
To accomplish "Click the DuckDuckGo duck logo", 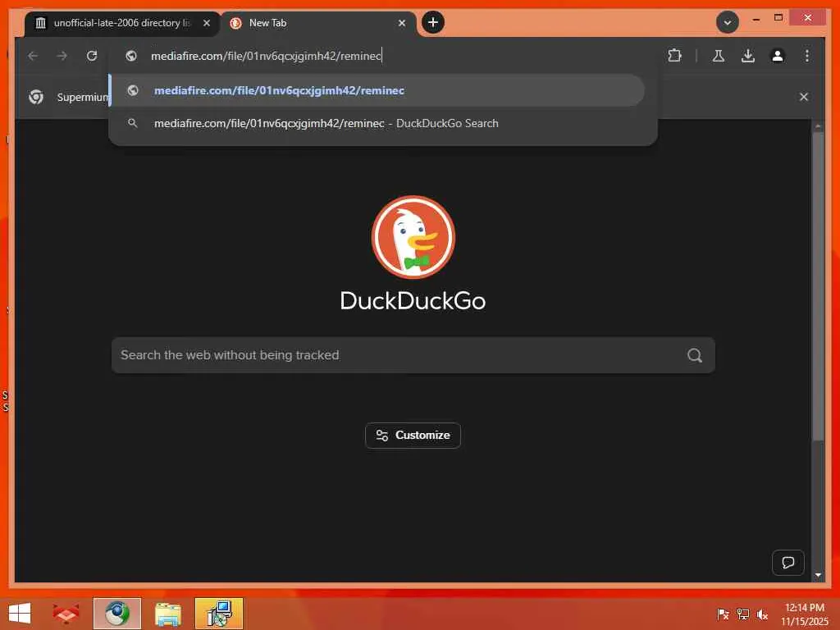I will tap(413, 237).
